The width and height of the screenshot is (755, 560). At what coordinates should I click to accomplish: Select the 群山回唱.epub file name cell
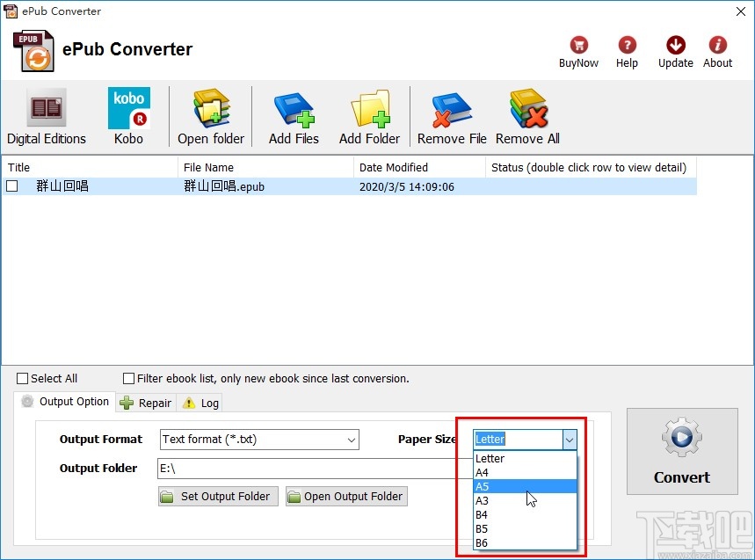click(x=224, y=186)
